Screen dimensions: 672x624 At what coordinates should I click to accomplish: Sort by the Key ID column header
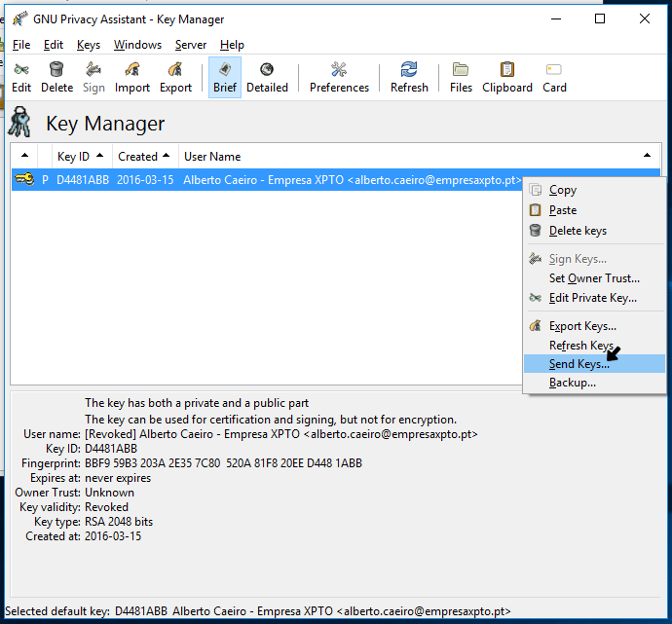click(82, 157)
